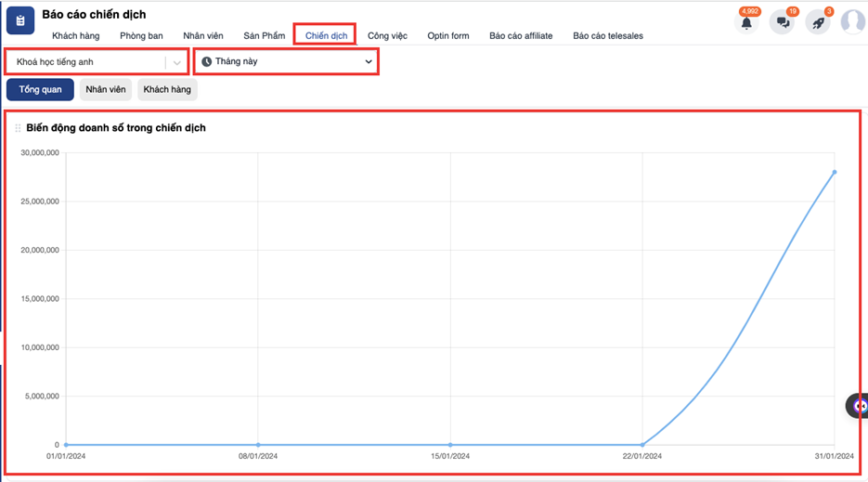
Task: Show the Nhân viên campaign view
Action: coord(106,89)
